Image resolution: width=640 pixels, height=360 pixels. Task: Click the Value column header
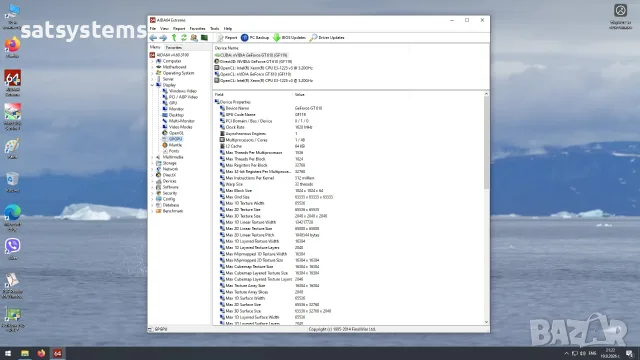click(x=300, y=95)
